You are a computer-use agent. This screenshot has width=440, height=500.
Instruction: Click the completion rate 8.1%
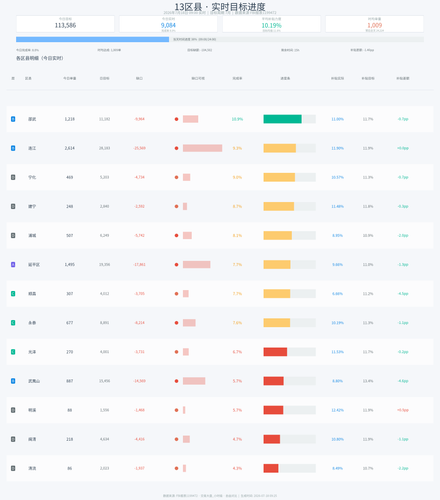(237, 235)
